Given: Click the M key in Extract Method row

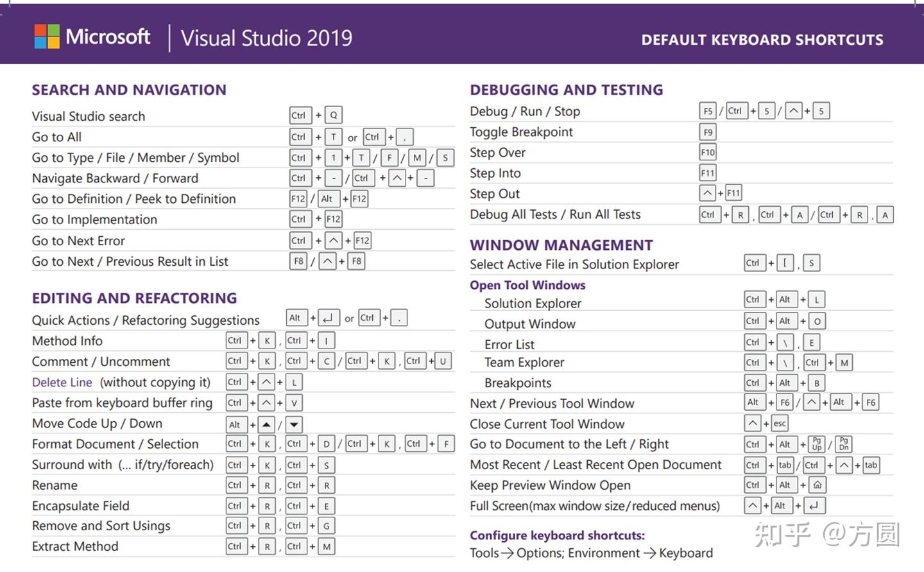Looking at the screenshot, I should tap(327, 547).
